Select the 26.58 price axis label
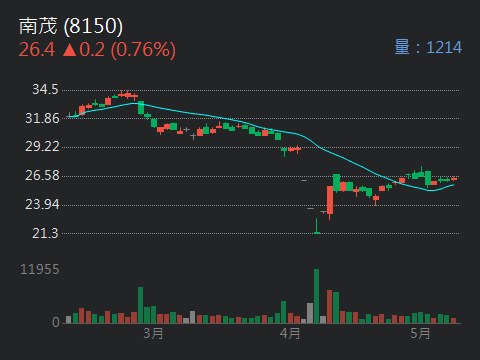480x360 pixels. tap(42, 175)
